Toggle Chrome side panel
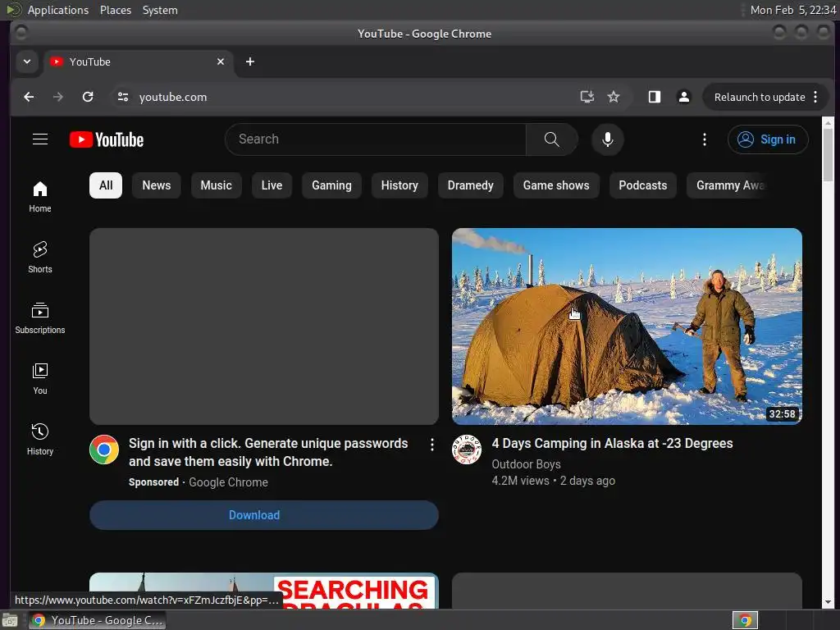 point(654,97)
